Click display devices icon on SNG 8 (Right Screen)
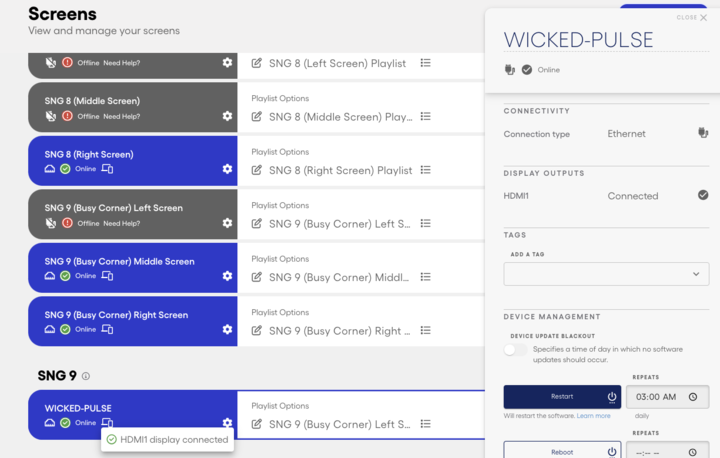This screenshot has height=458, width=720. click(x=107, y=169)
